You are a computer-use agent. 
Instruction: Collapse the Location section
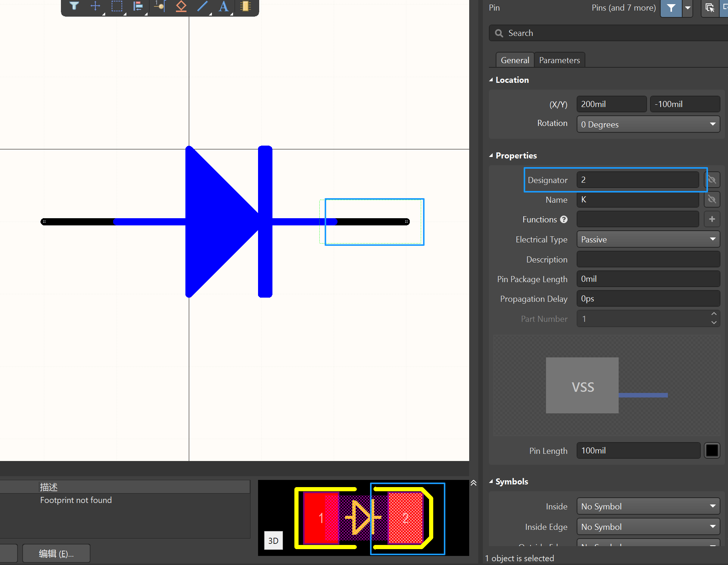(x=491, y=80)
